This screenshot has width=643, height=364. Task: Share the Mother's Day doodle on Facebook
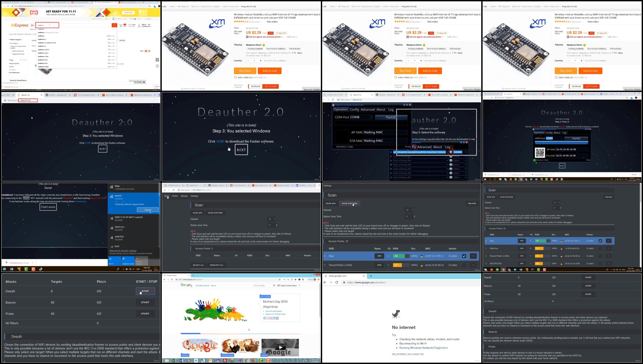[265, 318]
